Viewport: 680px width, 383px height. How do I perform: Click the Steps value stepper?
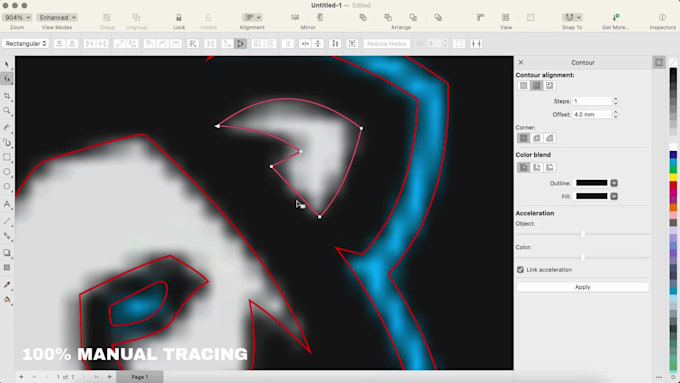615,101
